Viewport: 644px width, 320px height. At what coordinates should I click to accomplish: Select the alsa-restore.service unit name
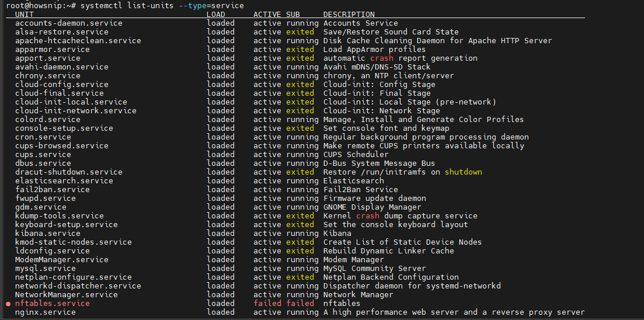click(x=62, y=32)
